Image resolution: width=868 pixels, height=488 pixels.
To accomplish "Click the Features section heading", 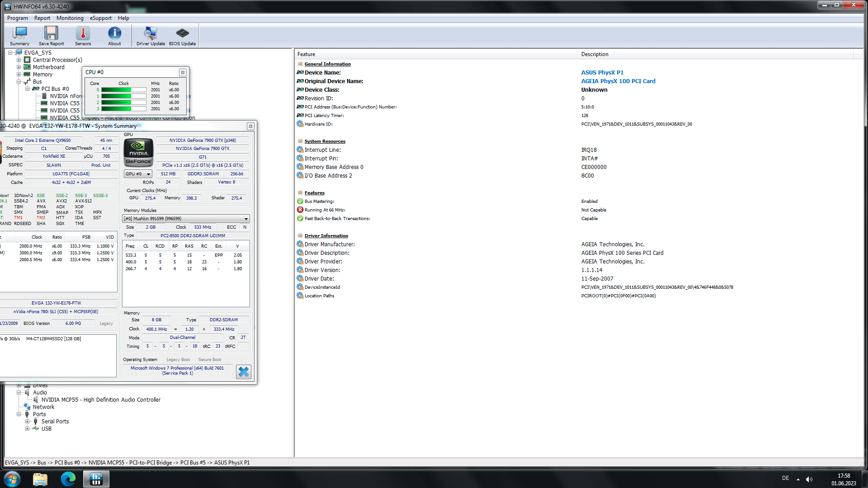I will tap(314, 193).
